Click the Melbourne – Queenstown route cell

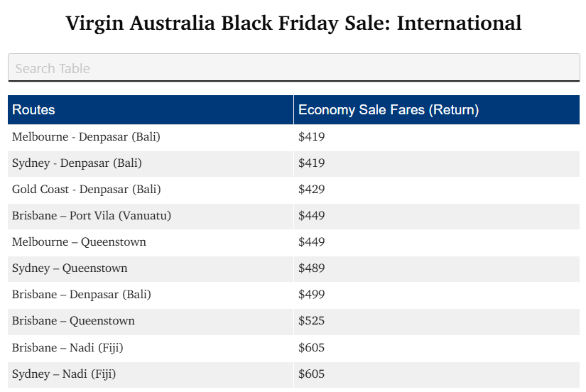click(x=79, y=242)
